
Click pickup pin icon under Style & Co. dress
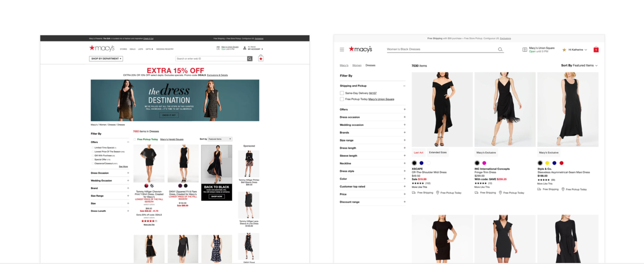[563, 189]
